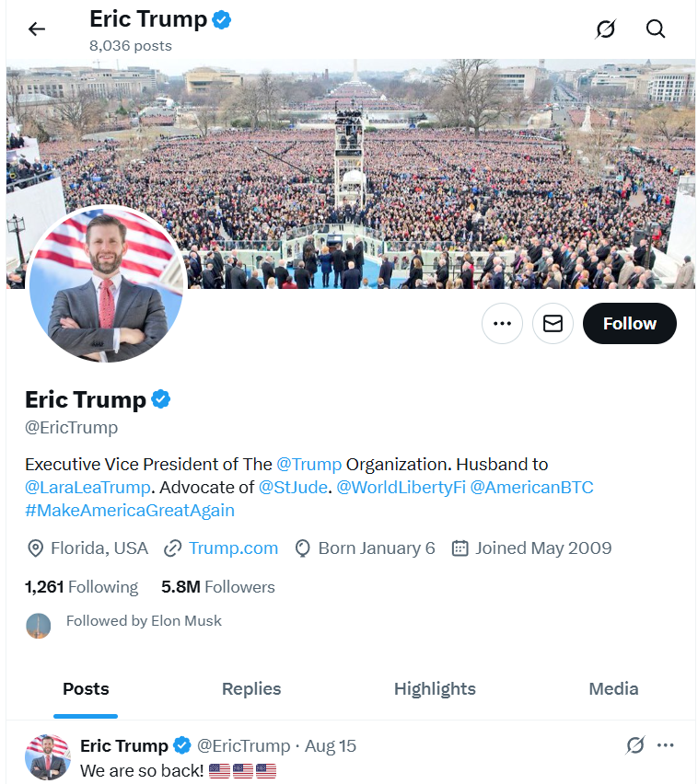Screen dimensions: 698x784
Task: Send a direct message via envelope icon
Action: (x=553, y=324)
